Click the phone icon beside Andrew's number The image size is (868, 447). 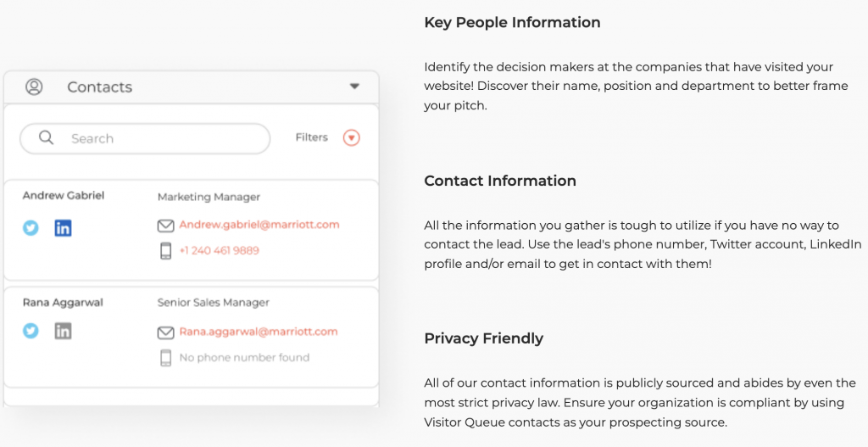coord(165,251)
